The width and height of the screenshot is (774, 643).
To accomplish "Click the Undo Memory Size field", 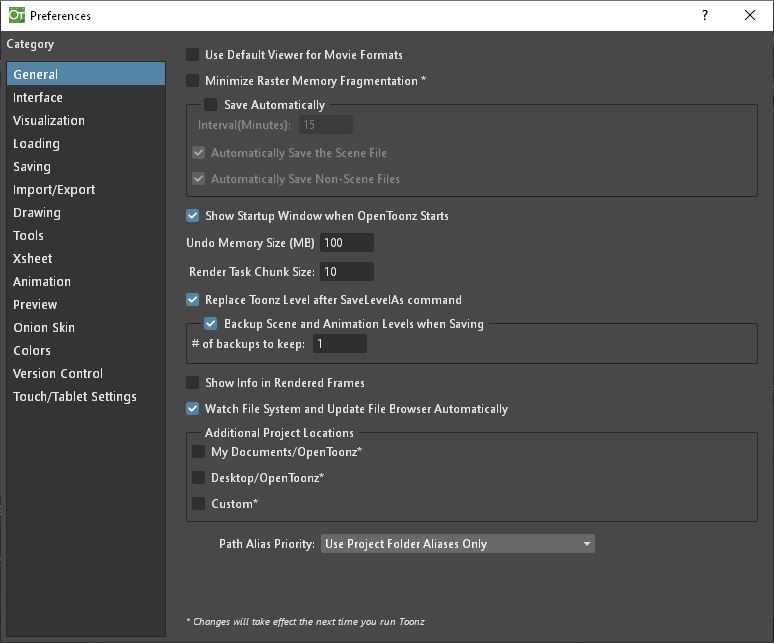I will point(347,243).
